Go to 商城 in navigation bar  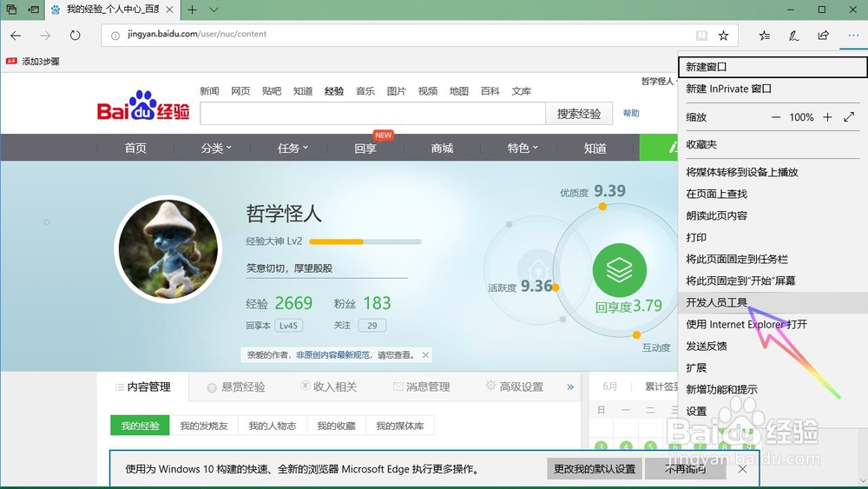442,148
